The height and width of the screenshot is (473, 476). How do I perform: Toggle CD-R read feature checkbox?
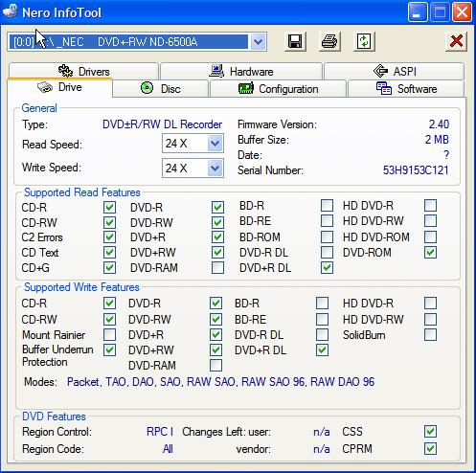[x=109, y=207]
